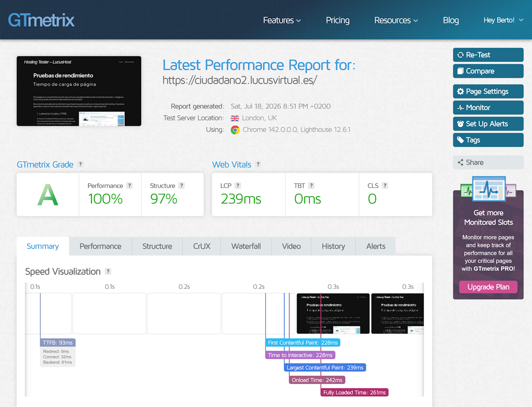
Task: Click Set Up Alerts
Action: click(x=488, y=124)
